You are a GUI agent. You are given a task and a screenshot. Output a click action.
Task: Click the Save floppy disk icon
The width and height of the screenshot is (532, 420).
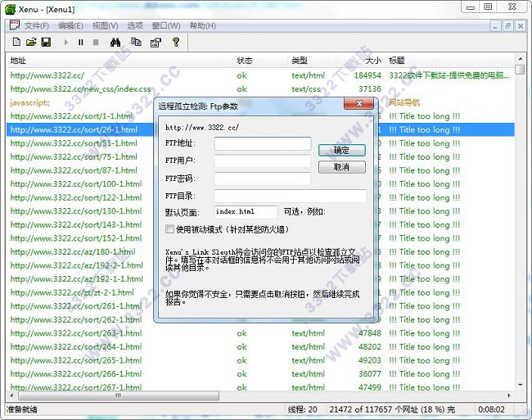coord(46,42)
